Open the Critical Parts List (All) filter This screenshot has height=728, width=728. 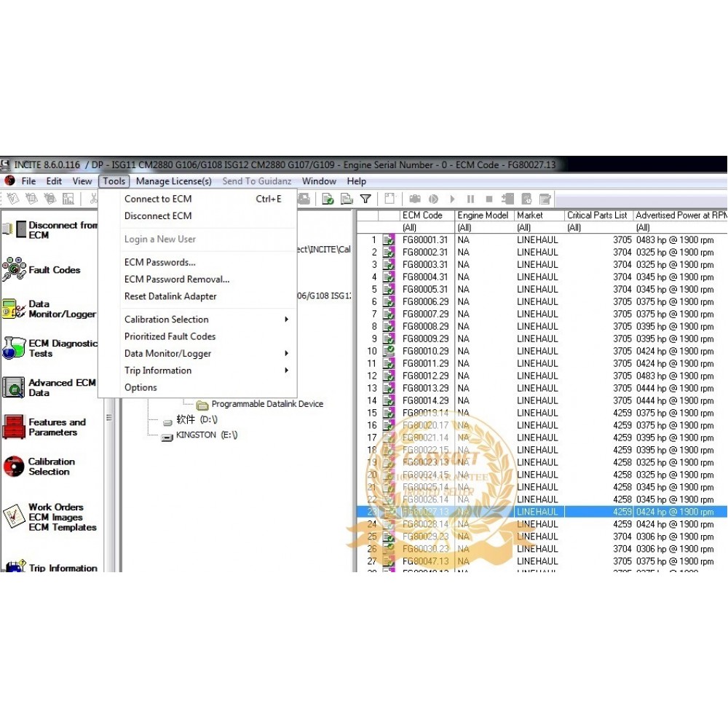(599, 227)
